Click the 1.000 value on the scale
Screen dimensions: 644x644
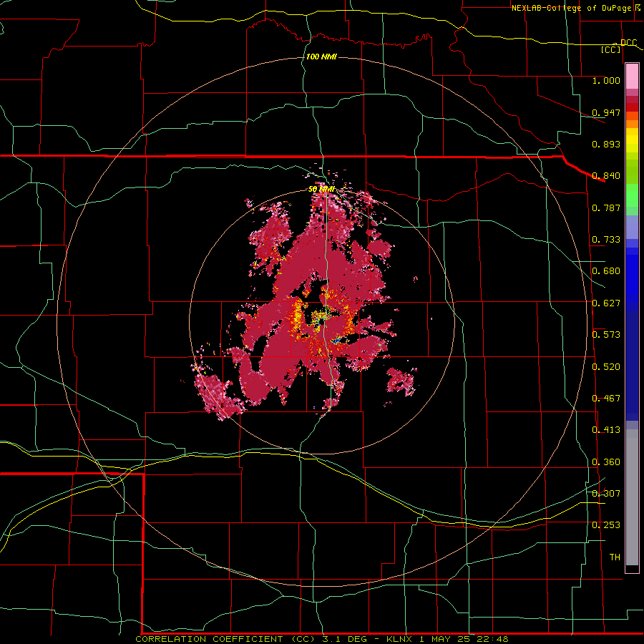[x=606, y=80]
